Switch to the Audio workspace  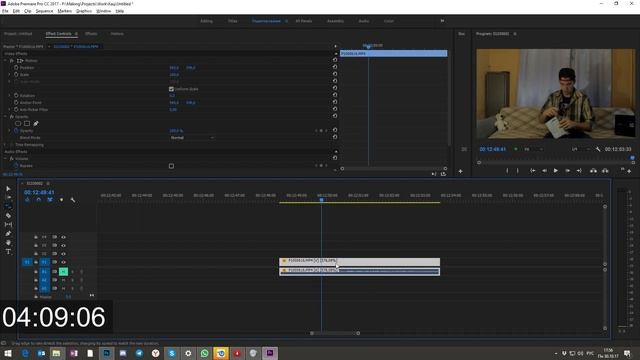[364, 21]
